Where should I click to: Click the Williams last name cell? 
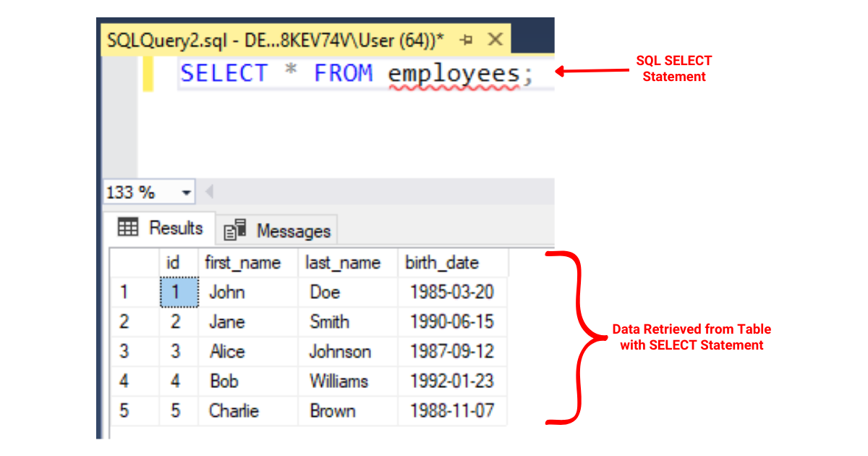point(348,381)
